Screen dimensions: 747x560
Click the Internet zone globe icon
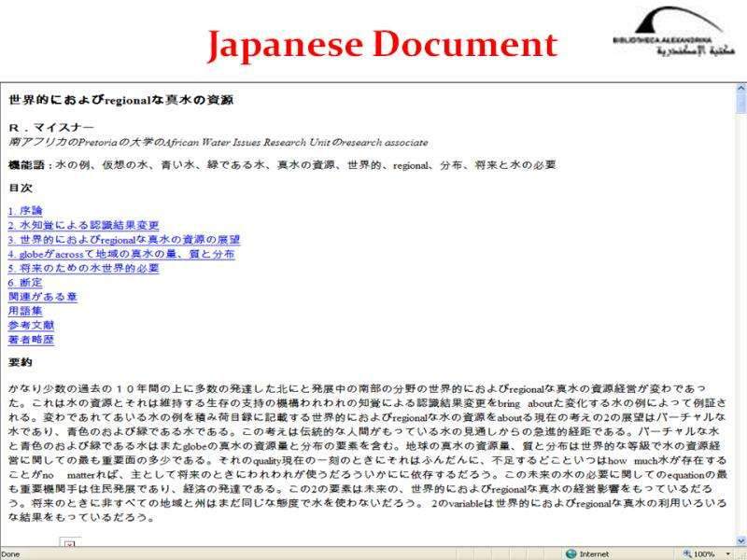click(571, 553)
